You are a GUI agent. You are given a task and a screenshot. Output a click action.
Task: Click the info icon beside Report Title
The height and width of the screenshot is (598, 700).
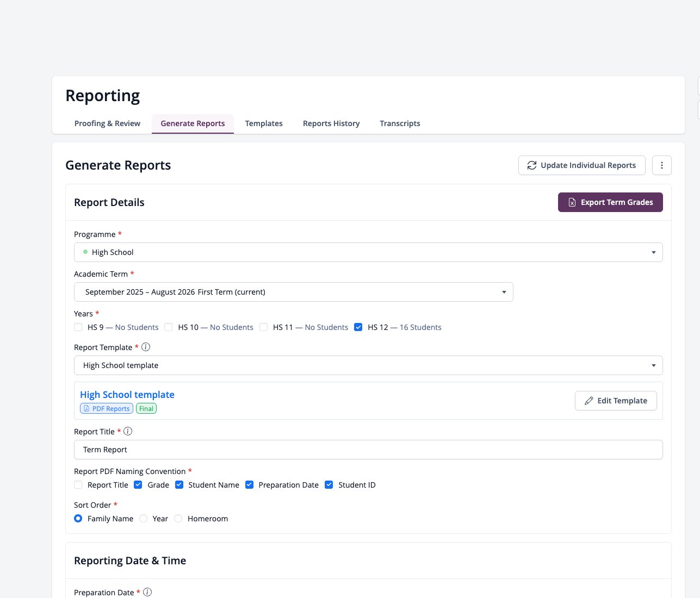(x=128, y=431)
